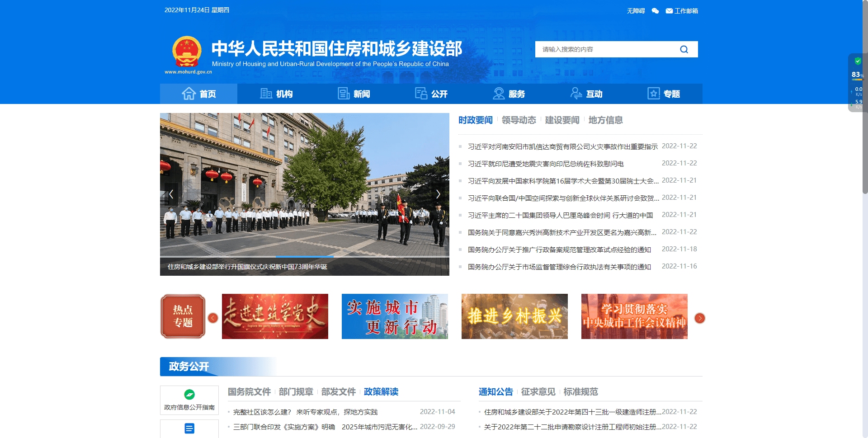Open the WeChat icon in top bar

point(655,11)
